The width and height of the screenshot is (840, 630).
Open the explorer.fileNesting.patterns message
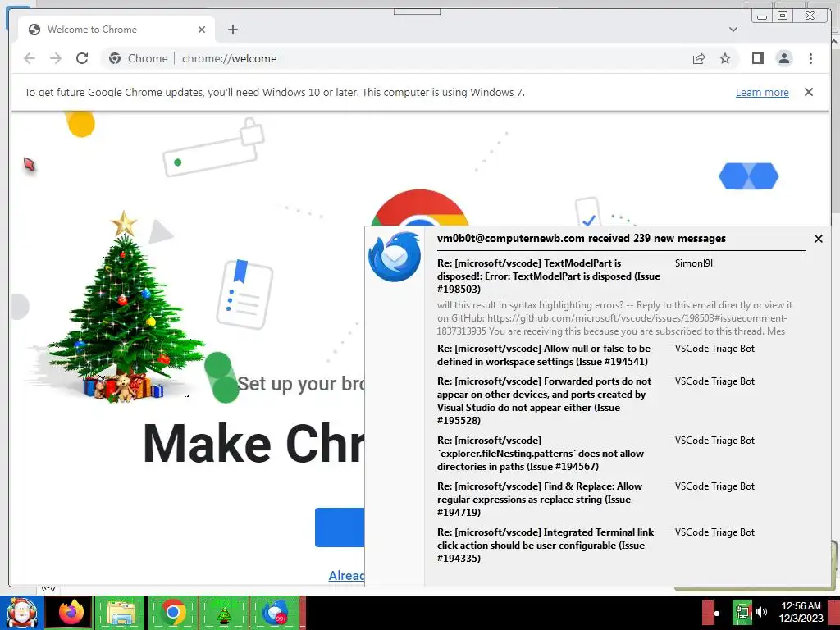tap(541, 453)
